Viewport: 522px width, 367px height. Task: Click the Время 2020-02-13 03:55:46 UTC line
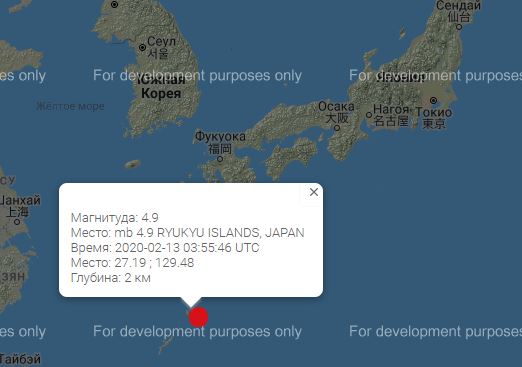(x=165, y=248)
